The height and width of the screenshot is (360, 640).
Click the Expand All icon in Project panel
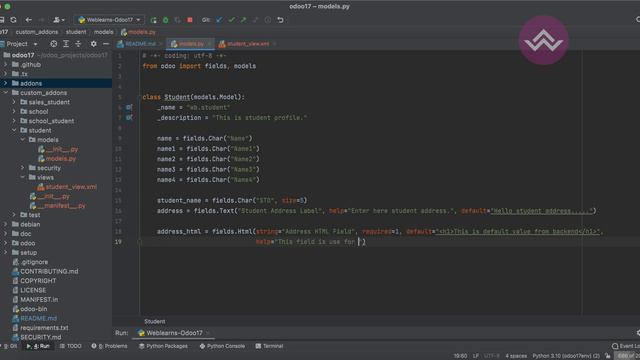[66, 44]
